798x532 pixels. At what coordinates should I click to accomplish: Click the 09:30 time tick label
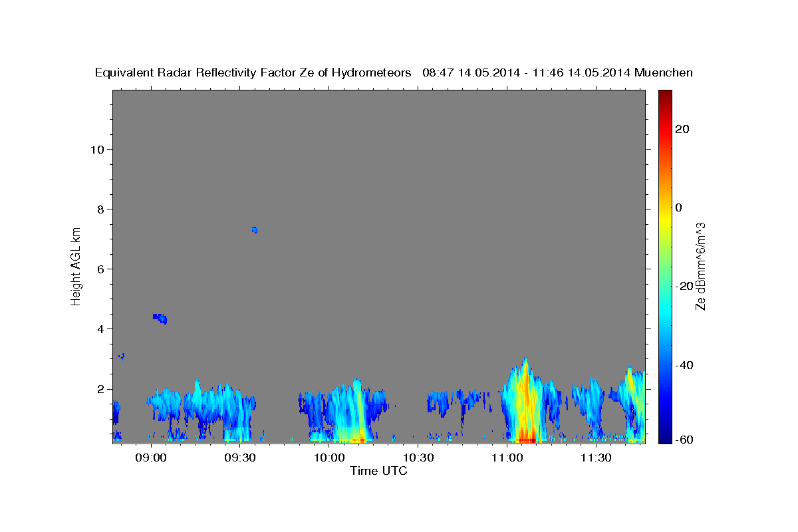[x=240, y=458]
